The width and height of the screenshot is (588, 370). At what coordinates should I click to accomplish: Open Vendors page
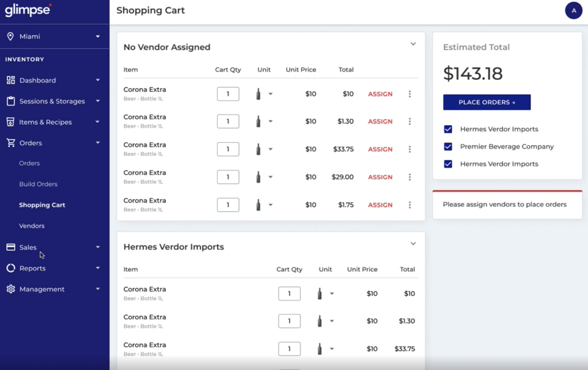point(32,226)
